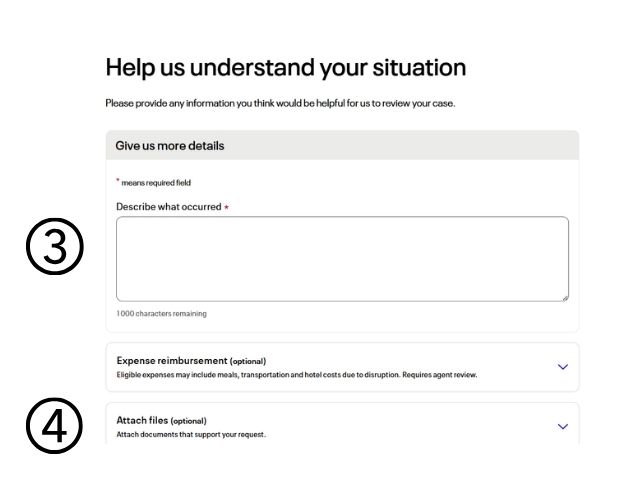Click the circled number 4 marker
Image resolution: width=640 pixels, height=480 pixels.
coord(54,426)
